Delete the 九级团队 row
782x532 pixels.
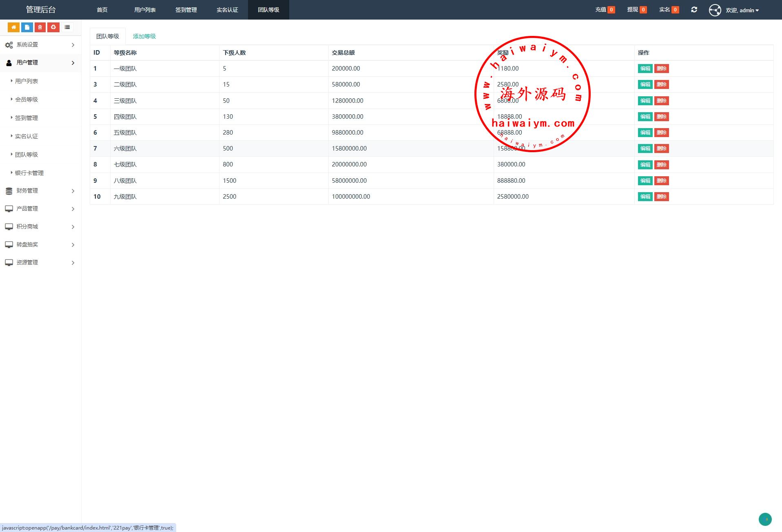[x=661, y=197]
